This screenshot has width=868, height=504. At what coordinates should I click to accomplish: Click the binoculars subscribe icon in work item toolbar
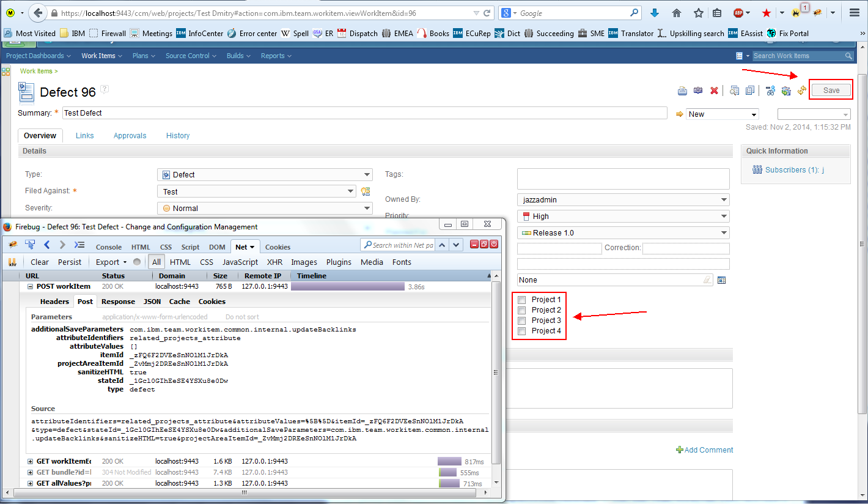pos(770,91)
